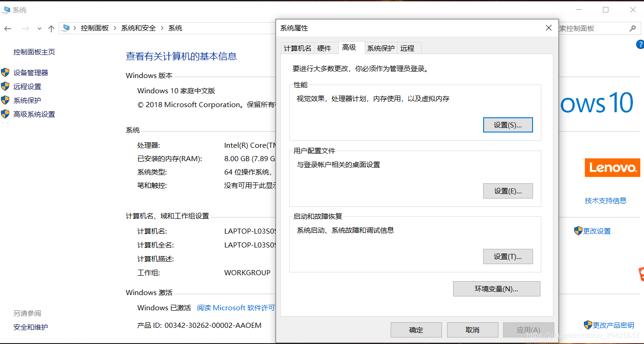Select product ID 00342-30262-00002-AAOEM text
Image resolution: width=644 pixels, height=344 pixels.
tap(213, 325)
